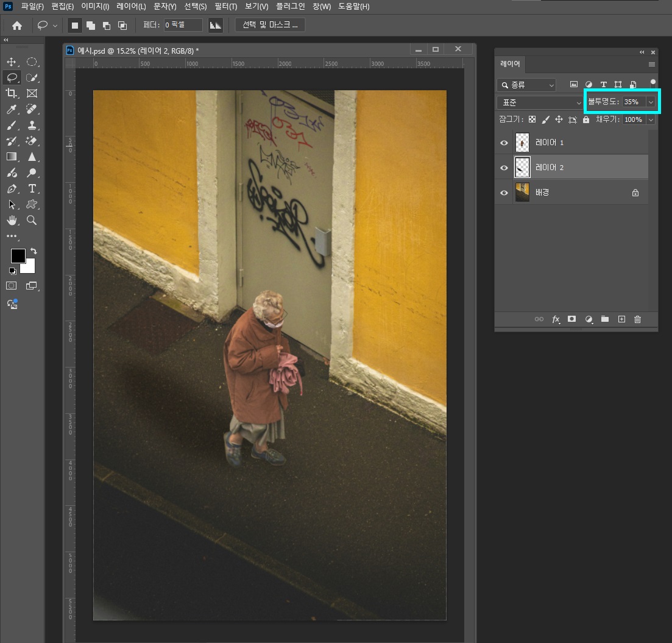The width and height of the screenshot is (672, 643).
Task: Hide layer 레이어 1 with eye icon
Action: tap(504, 143)
